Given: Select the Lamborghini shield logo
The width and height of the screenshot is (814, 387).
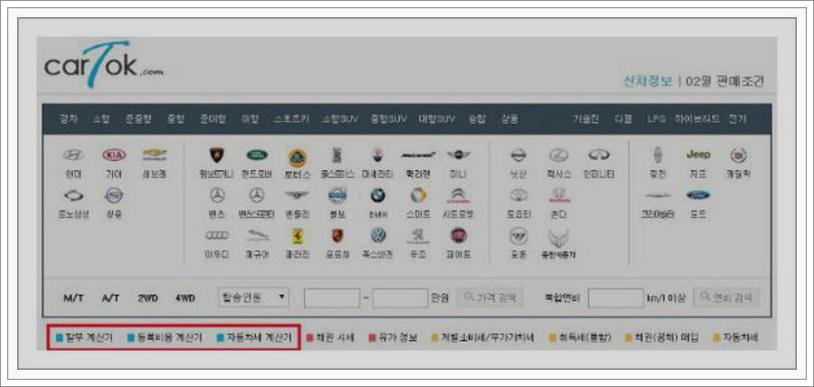Looking at the screenshot, I should (x=216, y=155).
